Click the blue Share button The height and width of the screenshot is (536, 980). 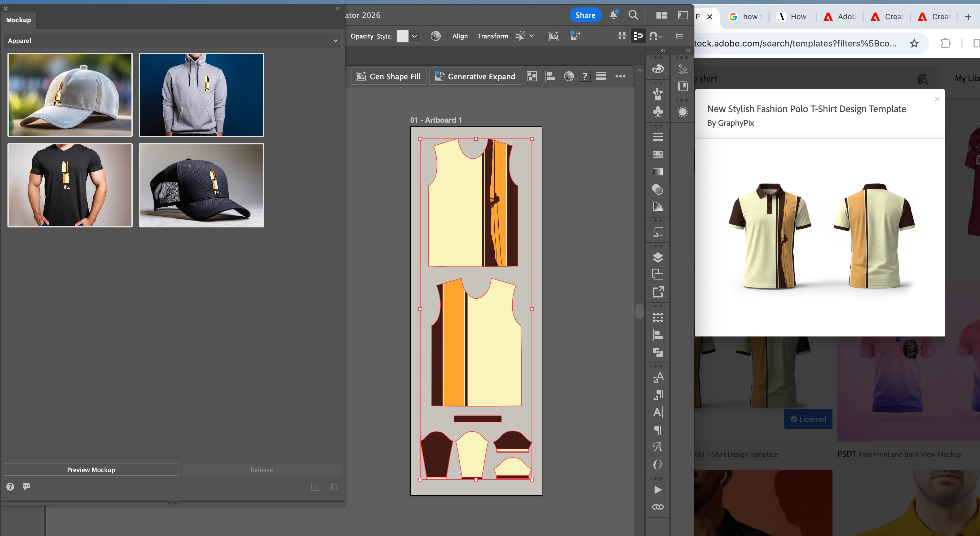(x=585, y=15)
